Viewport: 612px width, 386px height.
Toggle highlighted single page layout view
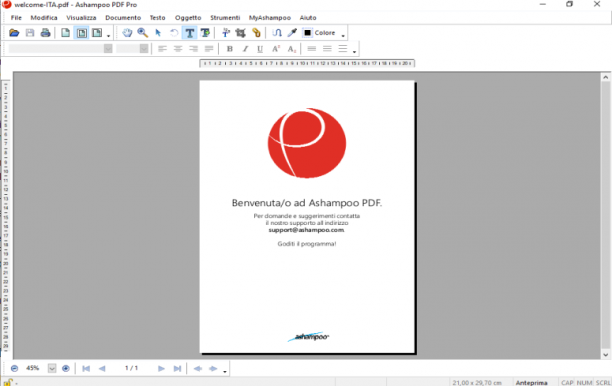click(x=82, y=33)
